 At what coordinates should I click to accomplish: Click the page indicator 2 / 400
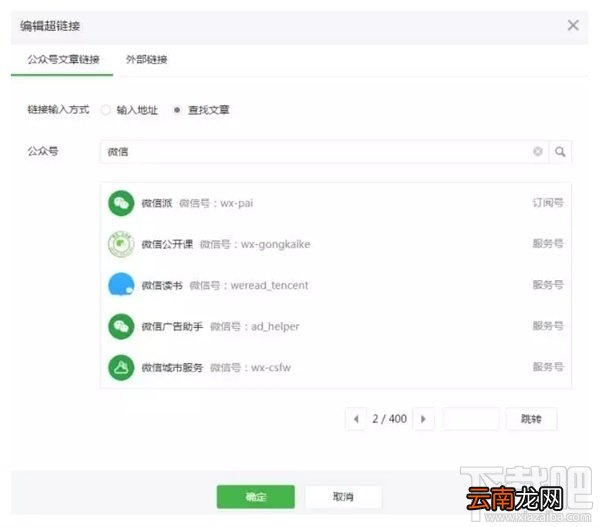(390, 419)
